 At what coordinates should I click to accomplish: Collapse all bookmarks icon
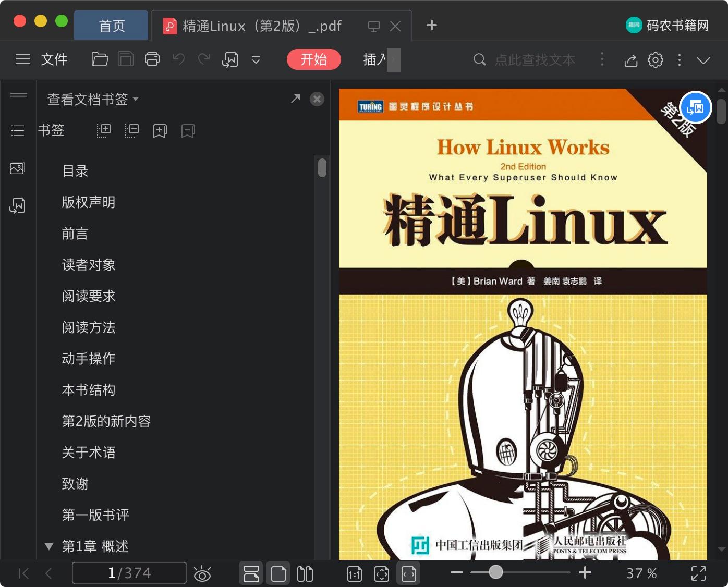pos(132,131)
